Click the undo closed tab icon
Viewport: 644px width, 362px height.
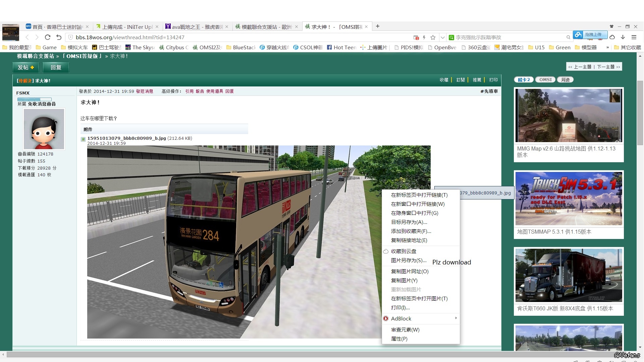coord(59,37)
